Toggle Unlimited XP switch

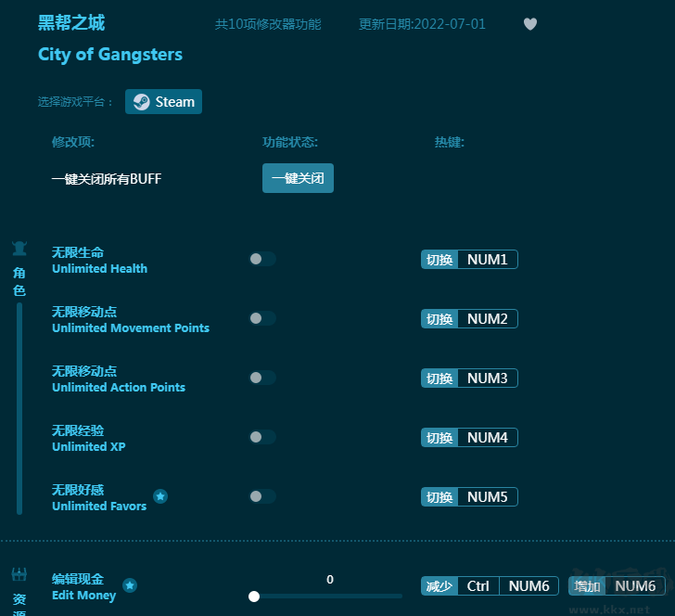pyautogui.click(x=262, y=437)
